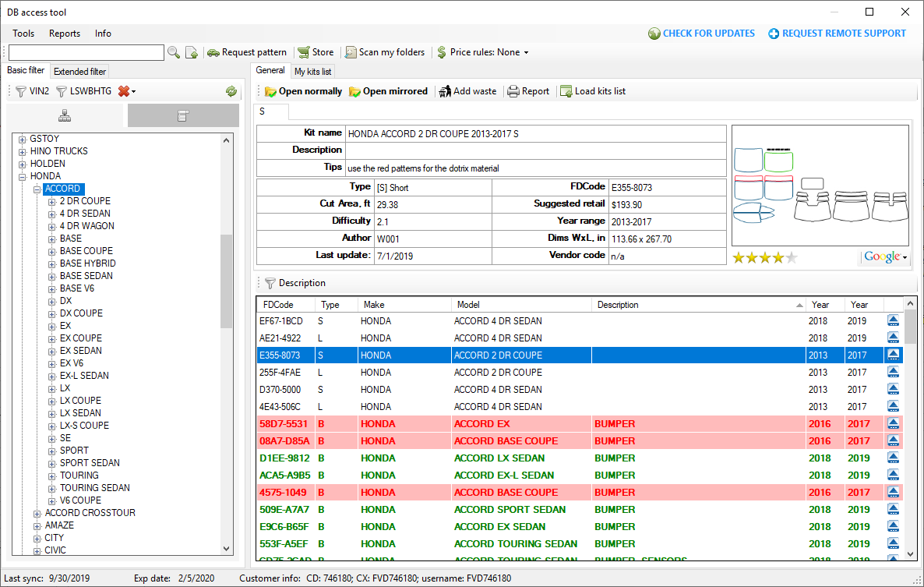This screenshot has width=924, height=587.
Task: Toggle the LSWBHTG filter
Action: click(x=84, y=91)
